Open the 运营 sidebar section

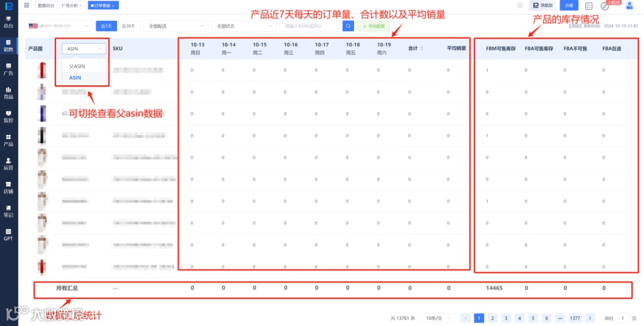(x=8, y=164)
